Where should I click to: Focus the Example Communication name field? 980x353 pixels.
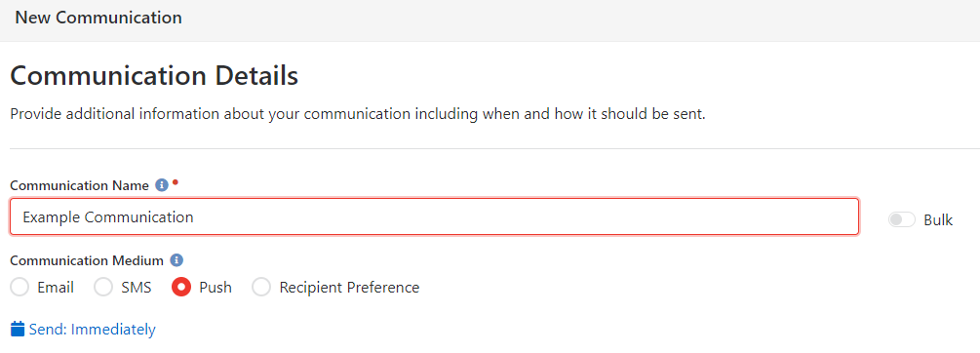(x=434, y=216)
